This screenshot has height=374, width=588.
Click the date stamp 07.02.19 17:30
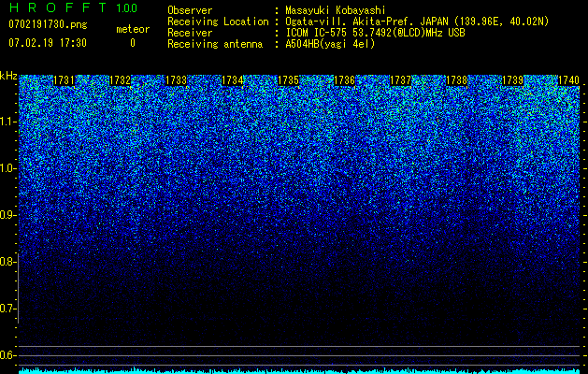tap(48, 43)
